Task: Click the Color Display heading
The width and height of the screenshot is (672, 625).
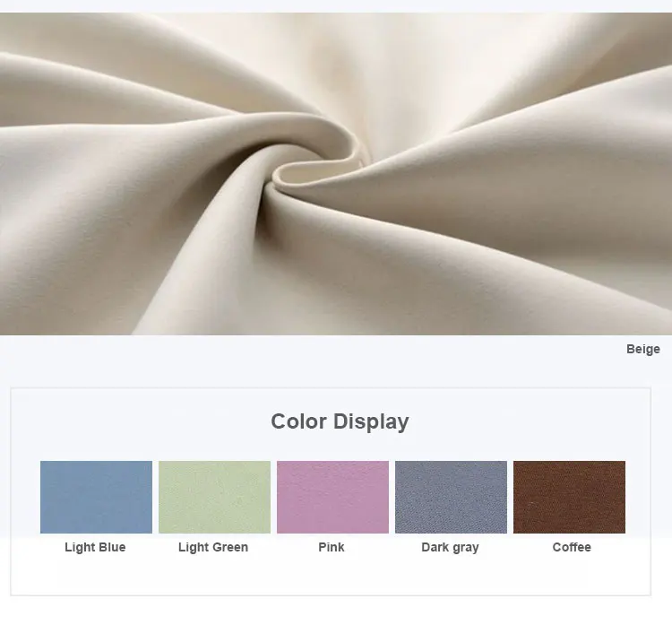Action: tap(340, 421)
